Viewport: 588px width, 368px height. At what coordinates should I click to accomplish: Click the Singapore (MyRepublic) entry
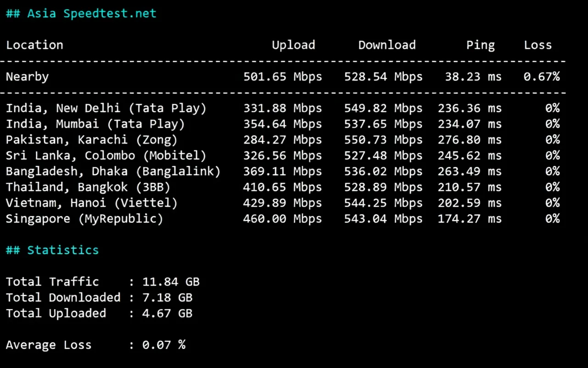[x=84, y=218]
